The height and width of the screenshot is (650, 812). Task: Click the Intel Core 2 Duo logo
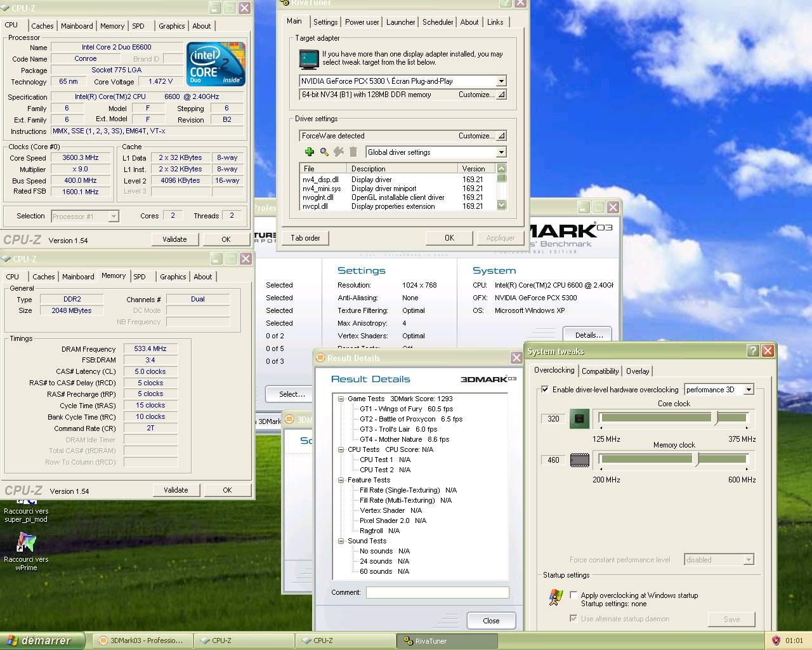coord(216,64)
